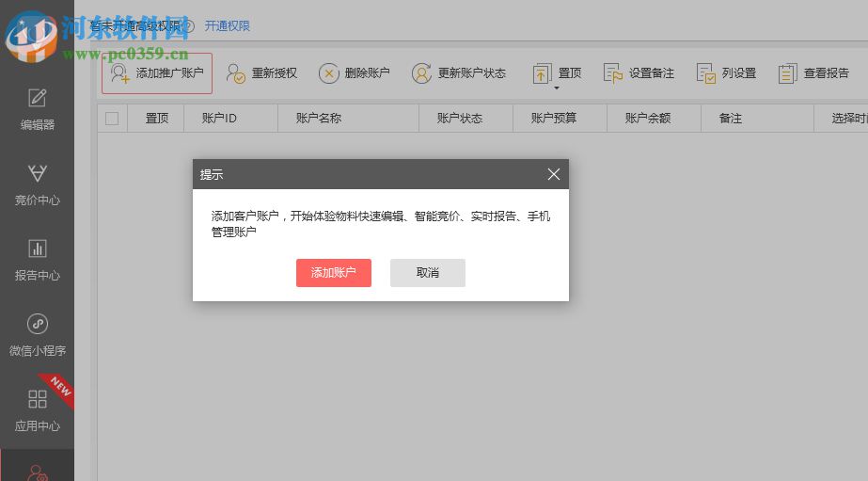Expand the 置顶 dropdown arrow
868x481 pixels.
(x=557, y=88)
